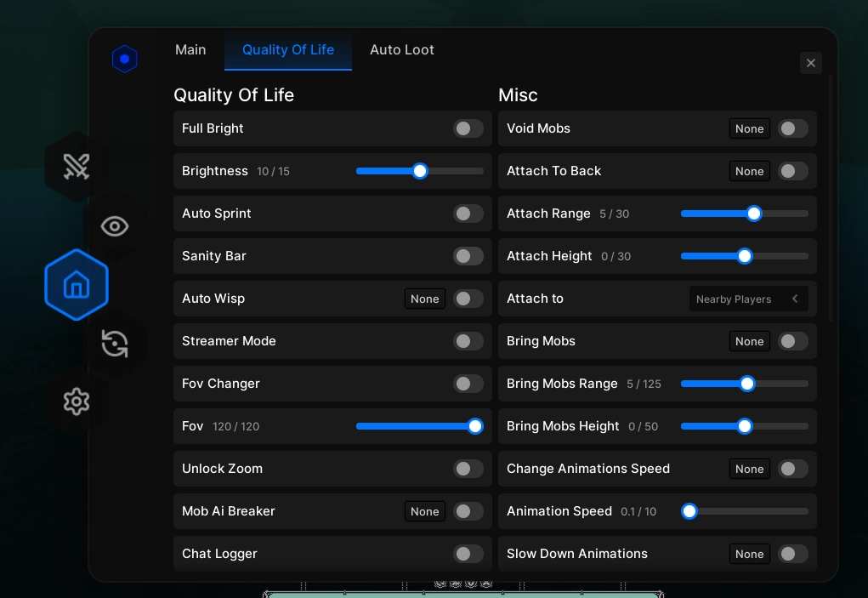
Task: Switch to the Auto Loot tab
Action: (x=401, y=50)
